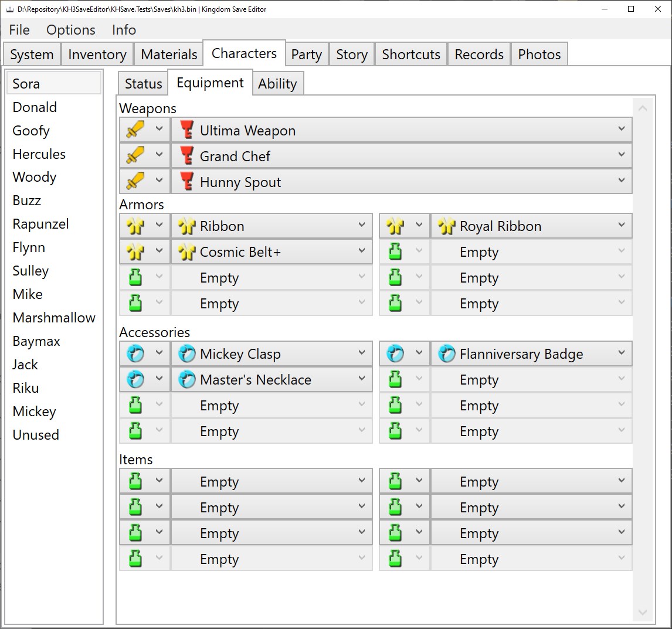This screenshot has height=629, width=672.
Task: Click the red keyblade icon in Ultima Weapon
Action: (187, 130)
